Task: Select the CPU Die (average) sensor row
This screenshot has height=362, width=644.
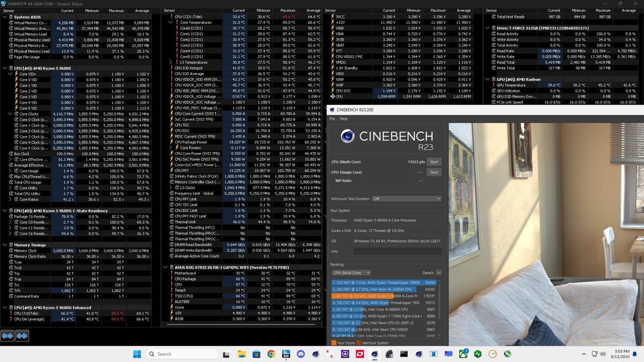Action: (80, 319)
